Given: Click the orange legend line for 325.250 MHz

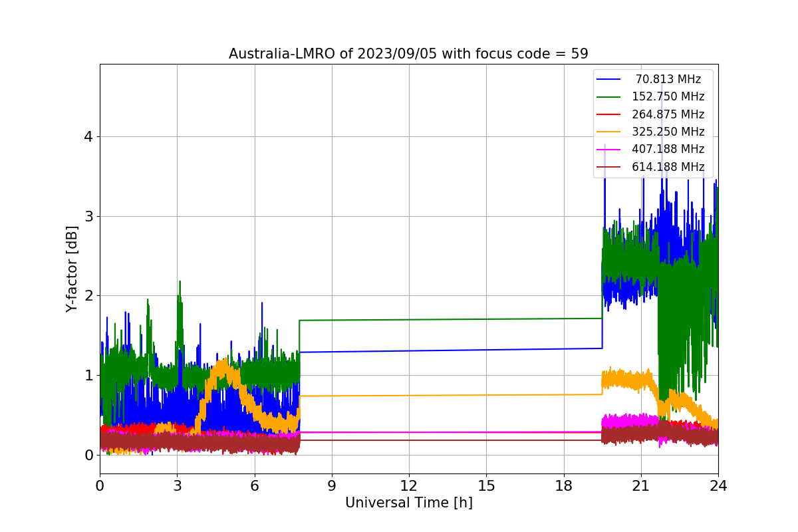Looking at the screenshot, I should coord(609,132).
